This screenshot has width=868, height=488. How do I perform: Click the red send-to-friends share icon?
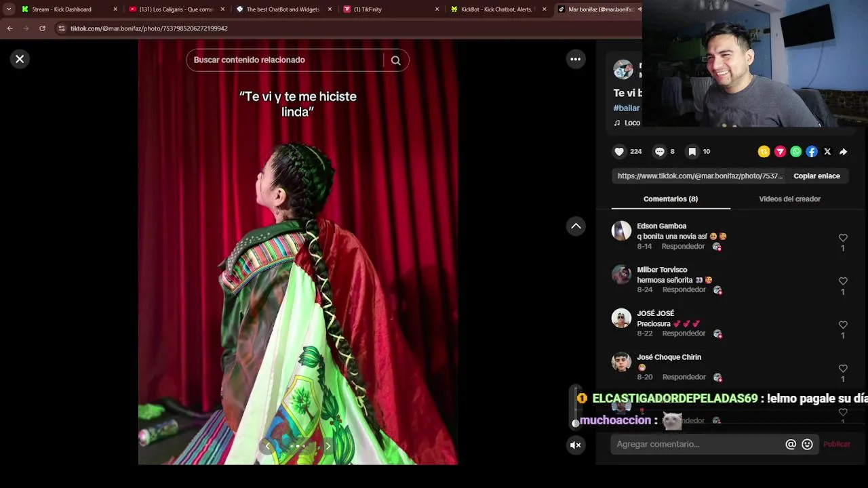(x=780, y=152)
